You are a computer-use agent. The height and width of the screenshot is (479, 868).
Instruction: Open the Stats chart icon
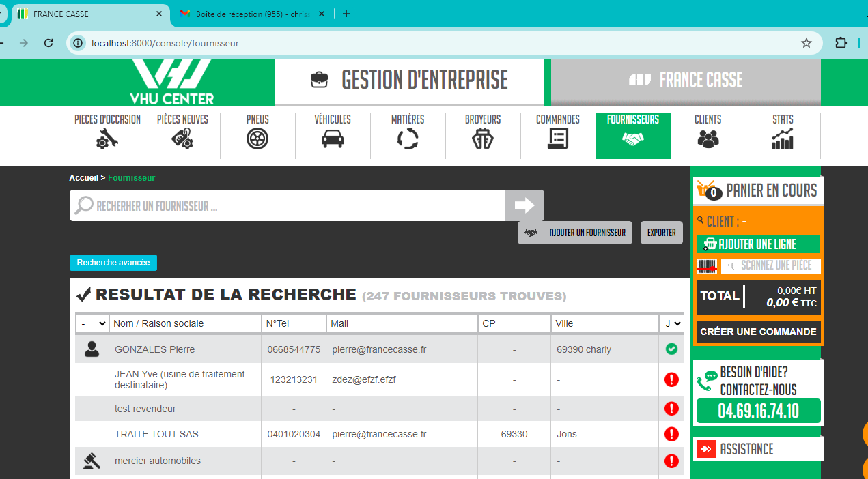pos(783,139)
